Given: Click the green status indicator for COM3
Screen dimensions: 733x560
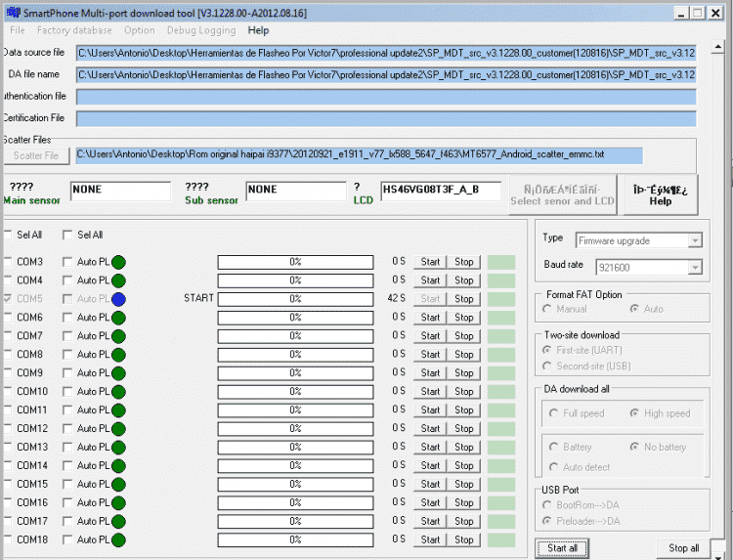Looking at the screenshot, I should tap(118, 262).
